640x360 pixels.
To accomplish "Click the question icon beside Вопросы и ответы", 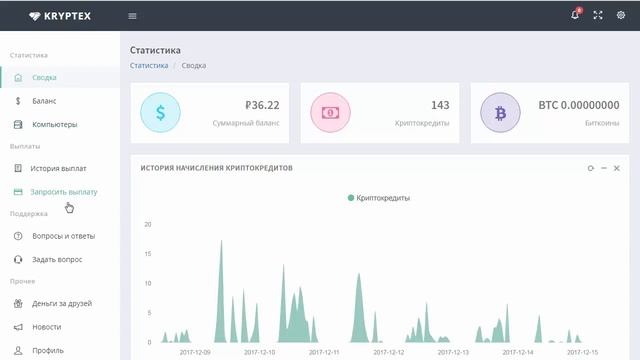I will [x=18, y=236].
